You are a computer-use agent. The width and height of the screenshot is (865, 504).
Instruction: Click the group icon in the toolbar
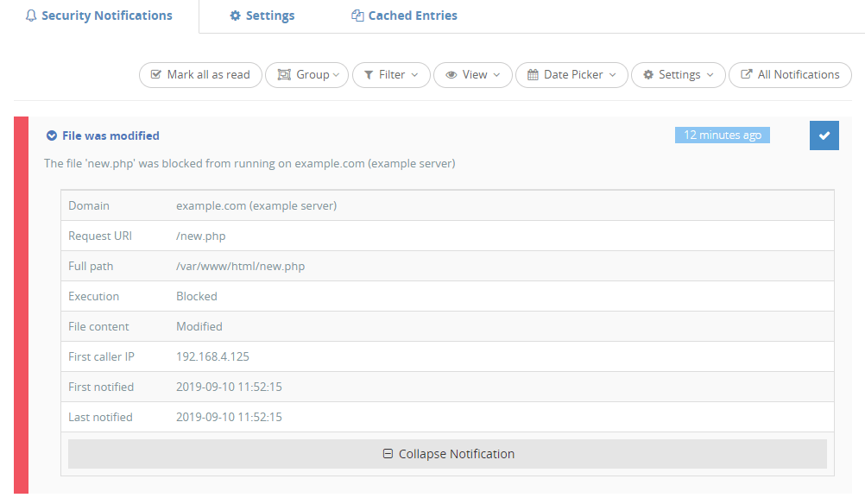pyautogui.click(x=283, y=75)
